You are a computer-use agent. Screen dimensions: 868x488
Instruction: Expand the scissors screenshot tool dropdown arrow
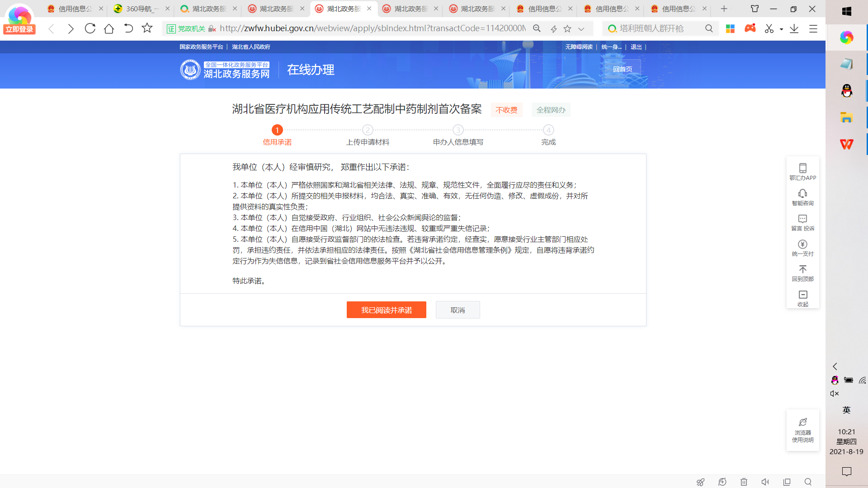(781, 29)
